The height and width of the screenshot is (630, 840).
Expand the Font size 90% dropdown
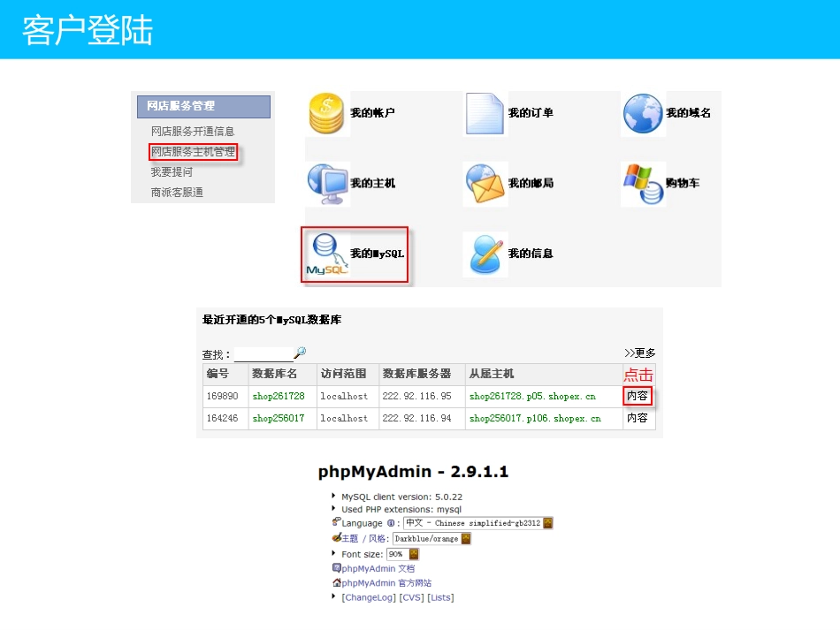click(403, 554)
